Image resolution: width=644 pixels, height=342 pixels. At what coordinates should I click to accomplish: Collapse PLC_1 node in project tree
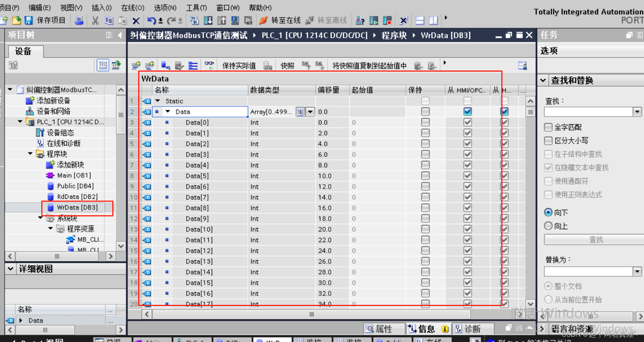tap(20, 121)
